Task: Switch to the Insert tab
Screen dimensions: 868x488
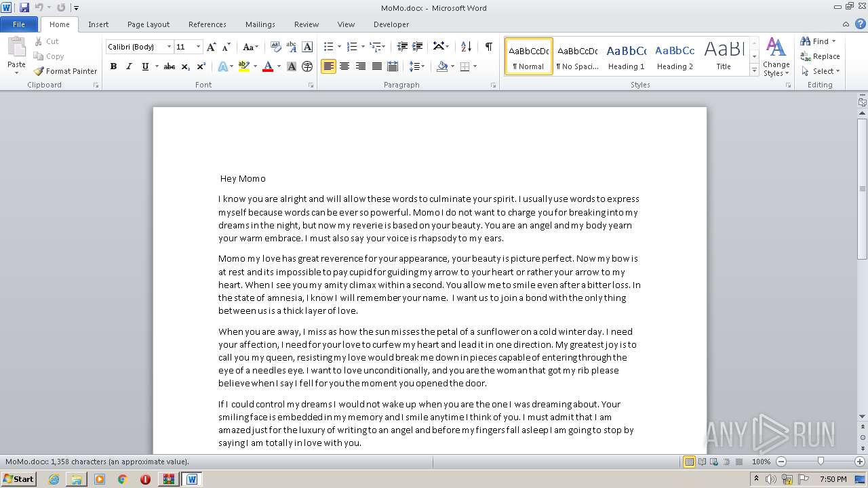Action: tap(98, 24)
